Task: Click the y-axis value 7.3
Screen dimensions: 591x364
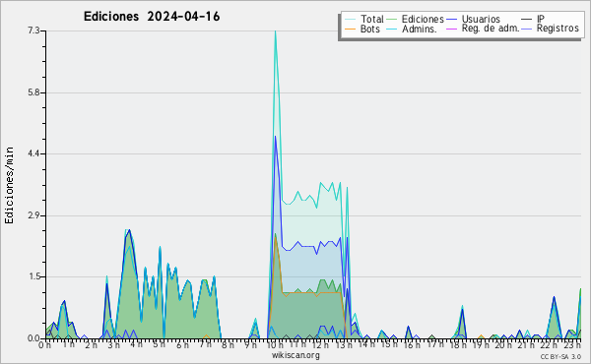Action: tap(33, 30)
